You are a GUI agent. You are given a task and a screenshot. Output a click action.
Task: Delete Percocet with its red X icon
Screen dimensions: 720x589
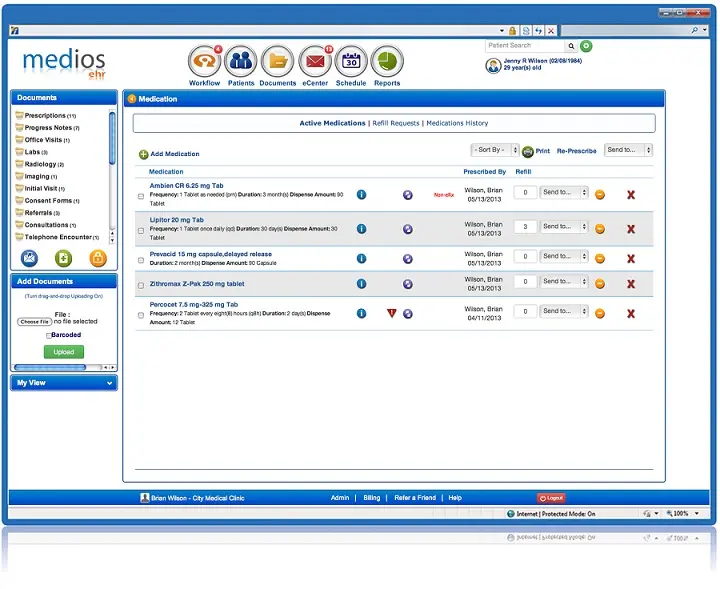point(631,314)
